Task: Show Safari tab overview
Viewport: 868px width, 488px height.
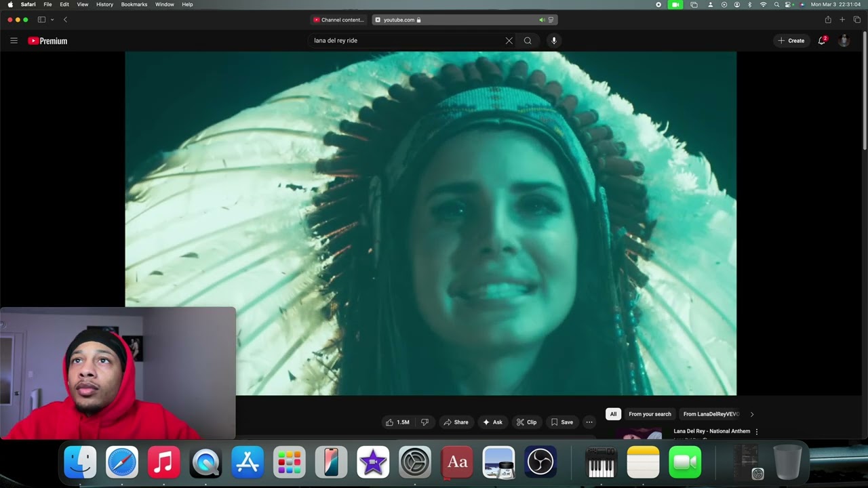Action: (857, 20)
